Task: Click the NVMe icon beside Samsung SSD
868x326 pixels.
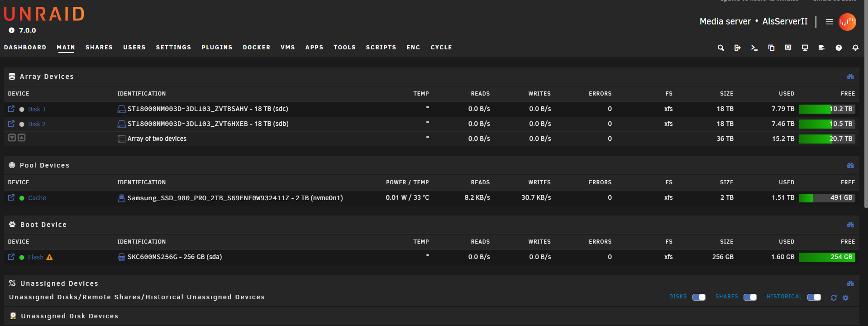Action: pyautogui.click(x=121, y=198)
